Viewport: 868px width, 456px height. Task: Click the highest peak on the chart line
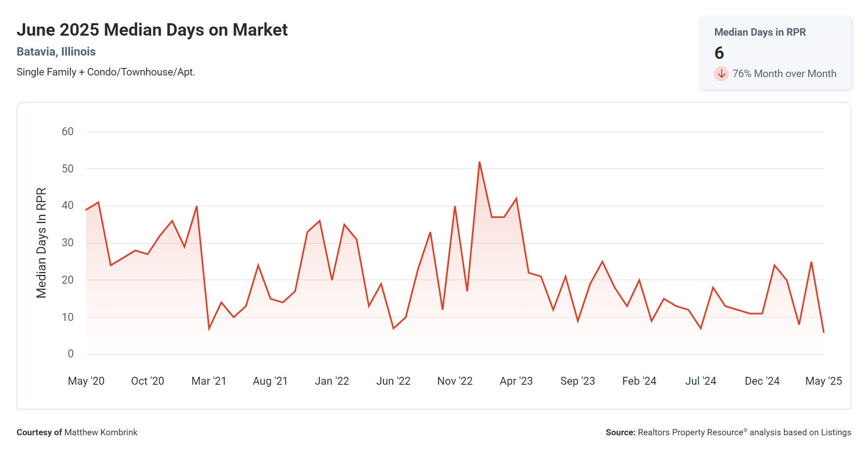click(479, 162)
